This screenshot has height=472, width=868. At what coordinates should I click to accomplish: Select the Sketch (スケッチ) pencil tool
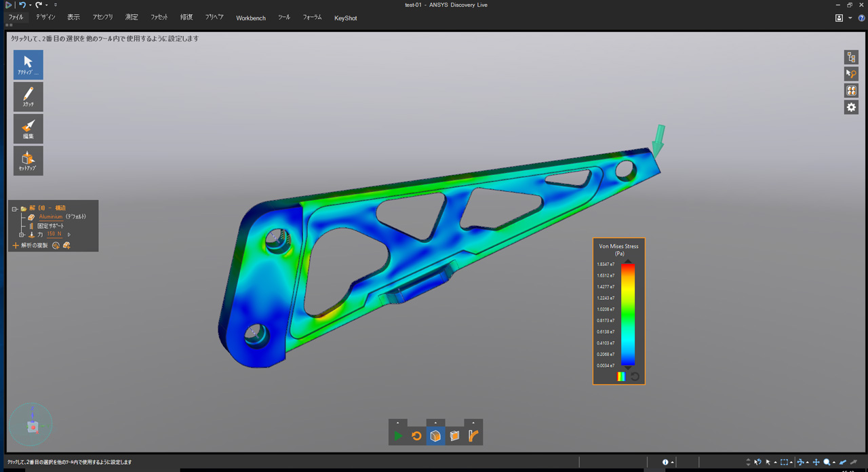pos(28,96)
